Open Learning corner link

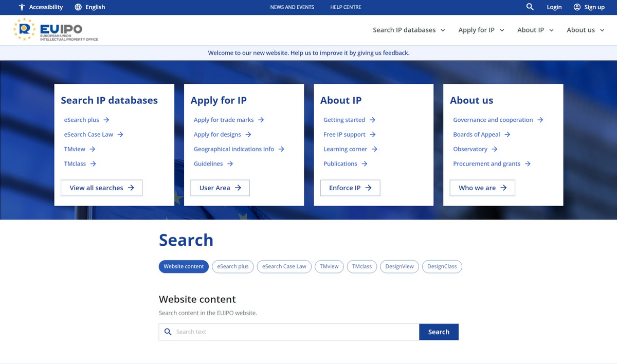[x=351, y=149]
